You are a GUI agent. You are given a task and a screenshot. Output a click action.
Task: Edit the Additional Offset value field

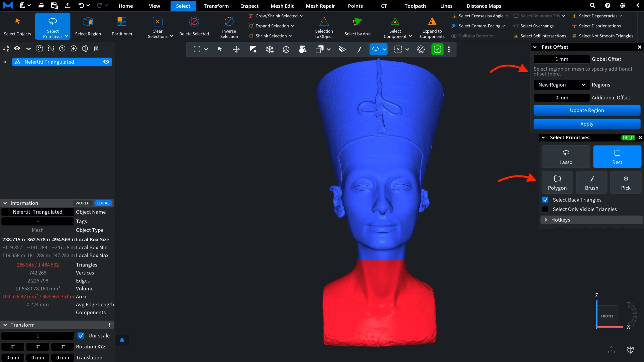tap(561, 98)
